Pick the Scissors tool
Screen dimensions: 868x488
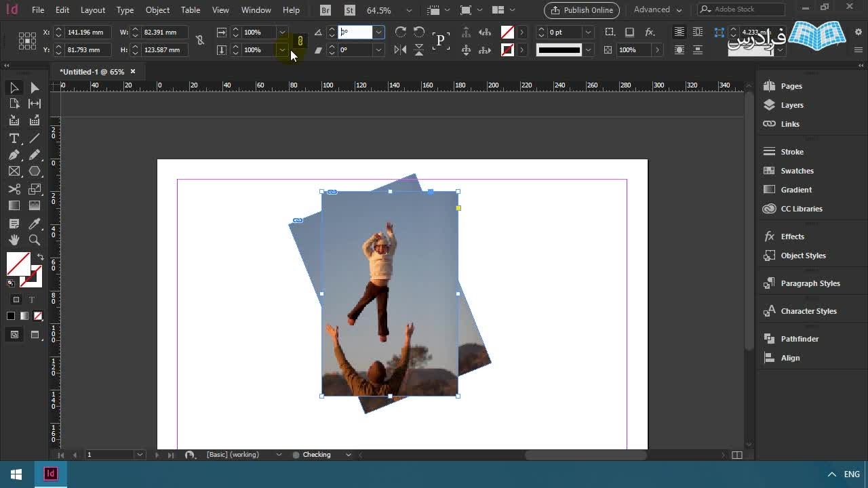click(14, 189)
